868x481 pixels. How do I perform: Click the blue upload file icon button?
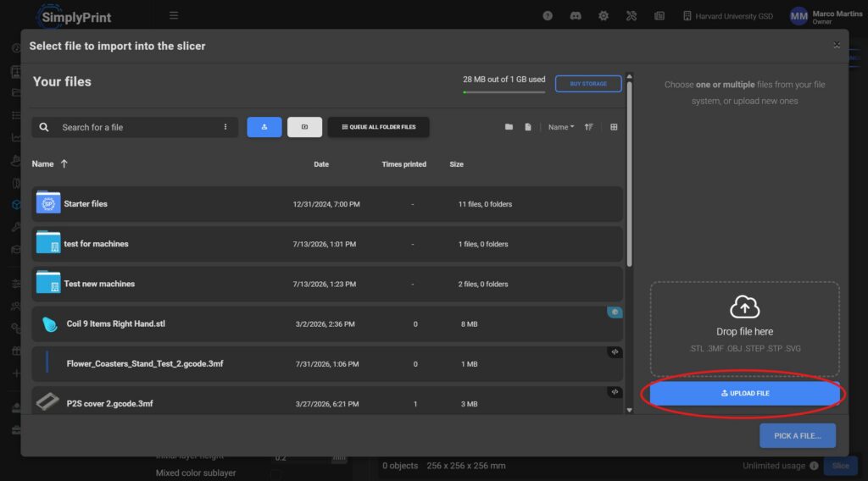coord(264,127)
